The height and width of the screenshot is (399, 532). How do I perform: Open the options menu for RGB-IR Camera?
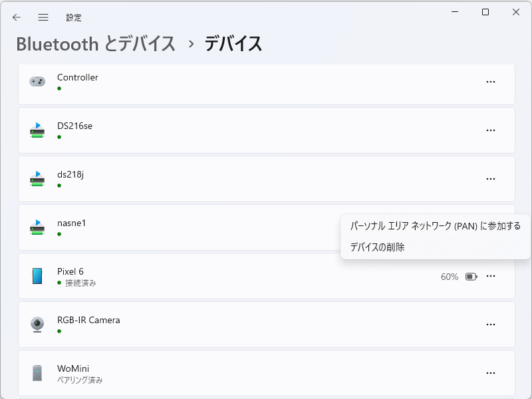[x=491, y=325]
